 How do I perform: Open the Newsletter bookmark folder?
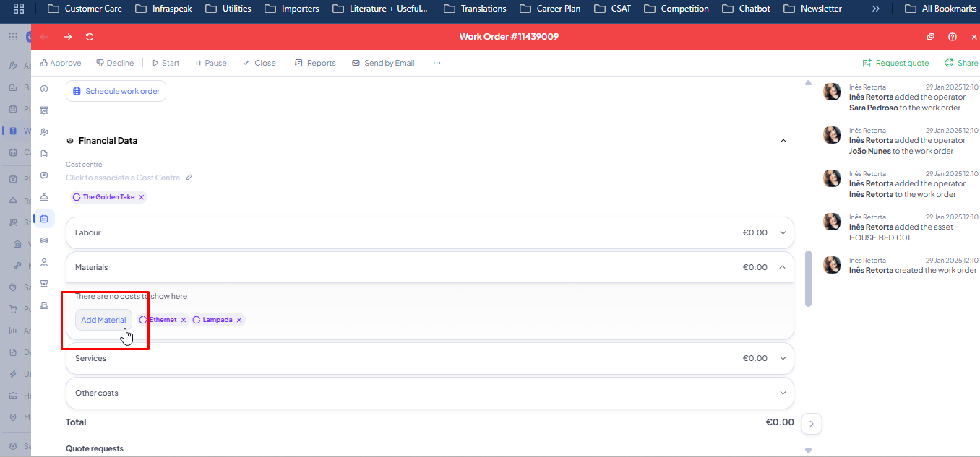[812, 9]
